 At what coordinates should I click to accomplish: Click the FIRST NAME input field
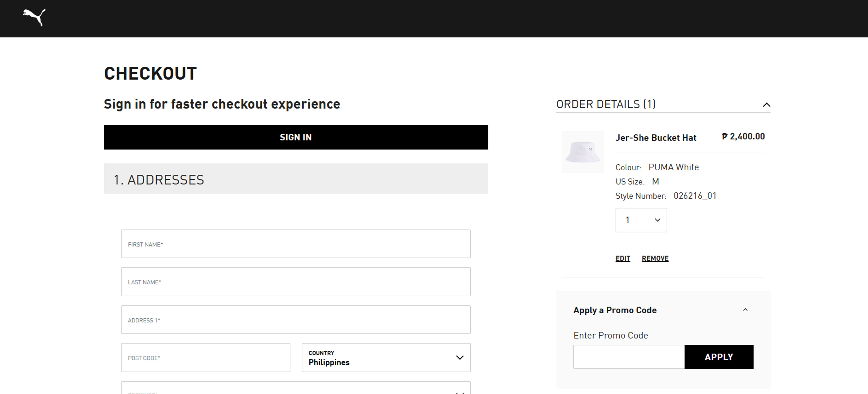click(296, 244)
